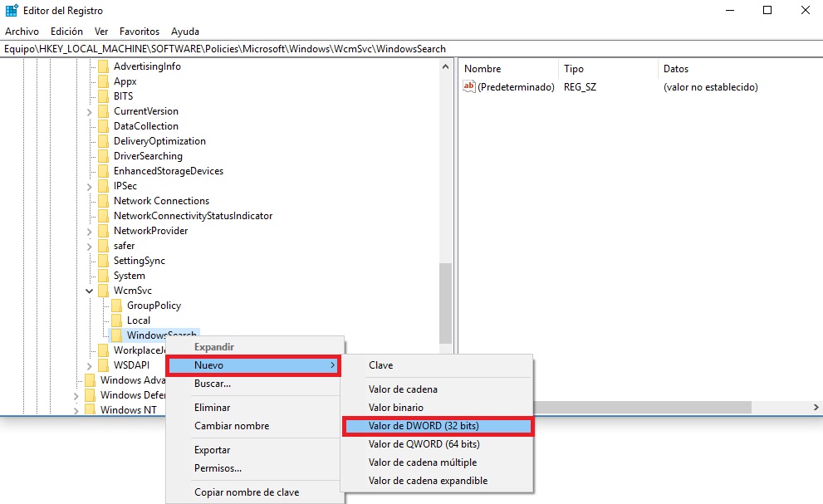Click the Appx folder icon
823x504 pixels.
tap(104, 81)
